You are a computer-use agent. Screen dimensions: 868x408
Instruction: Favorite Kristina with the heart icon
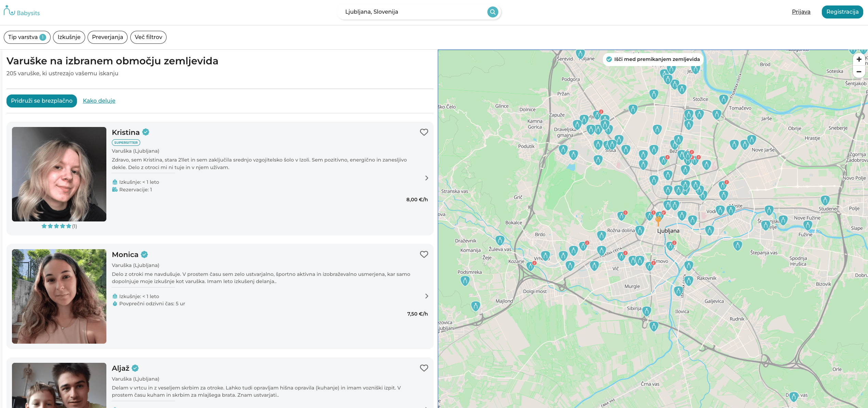point(424,132)
